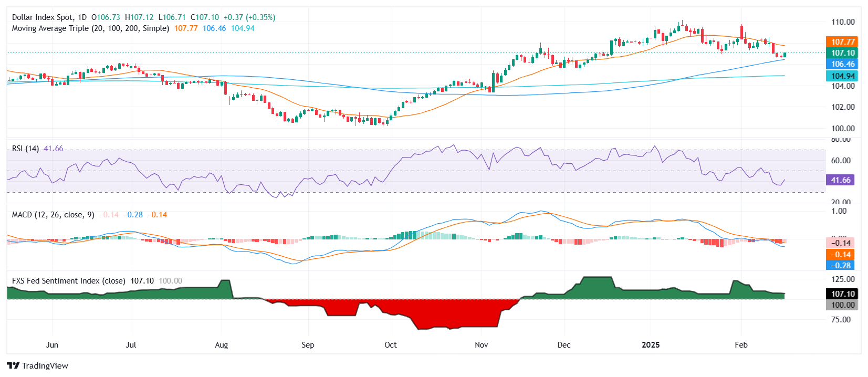Open the RSI (14) indicator label
868x377 pixels.
25,149
